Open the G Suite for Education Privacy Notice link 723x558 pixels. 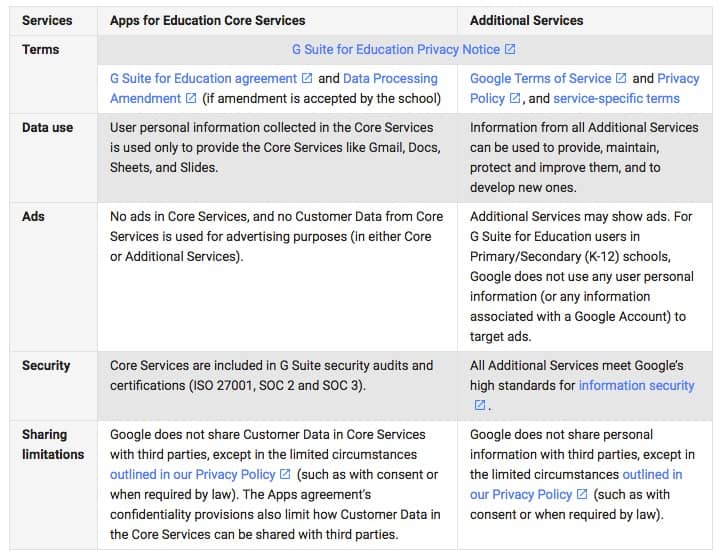pyautogui.click(x=397, y=49)
